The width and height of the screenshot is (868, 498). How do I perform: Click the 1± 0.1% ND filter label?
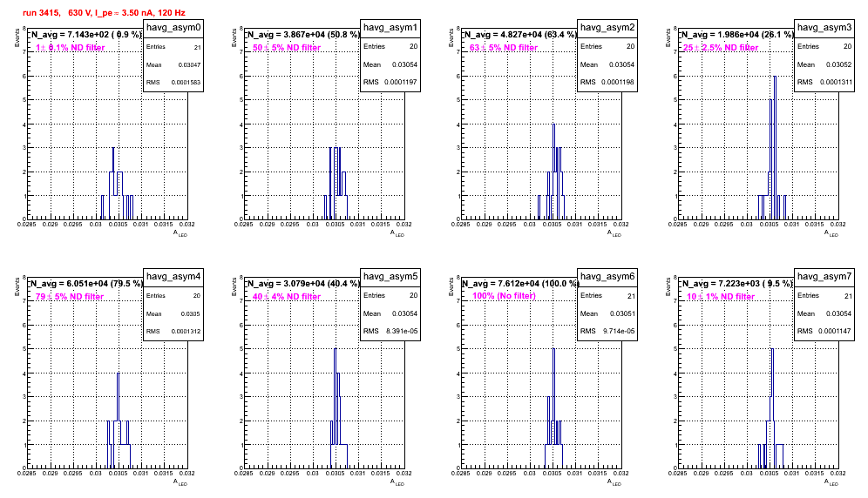pos(71,48)
